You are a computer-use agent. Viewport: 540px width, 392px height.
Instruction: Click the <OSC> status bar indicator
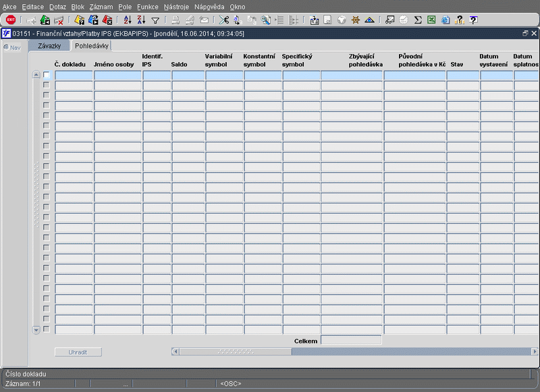click(x=231, y=383)
